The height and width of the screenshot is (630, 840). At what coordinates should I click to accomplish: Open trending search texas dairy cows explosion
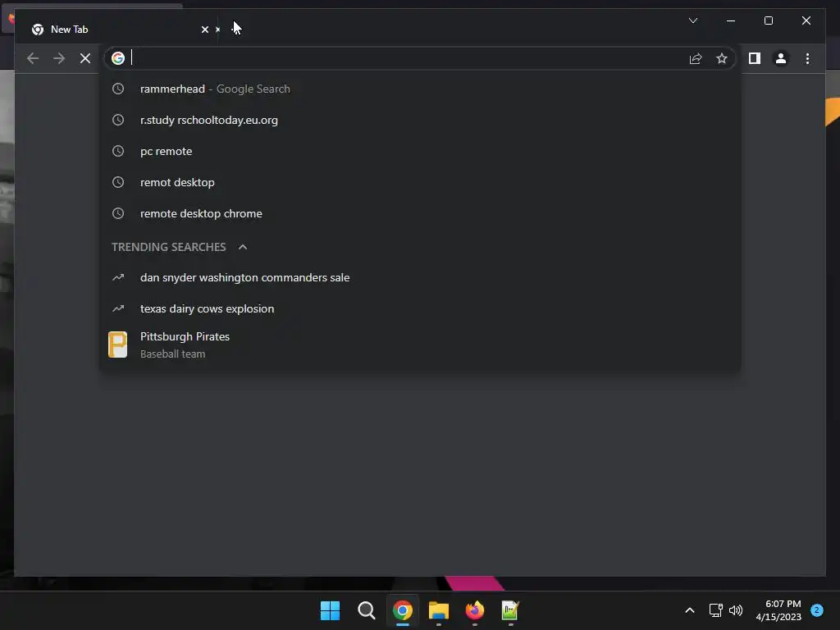click(x=420, y=308)
